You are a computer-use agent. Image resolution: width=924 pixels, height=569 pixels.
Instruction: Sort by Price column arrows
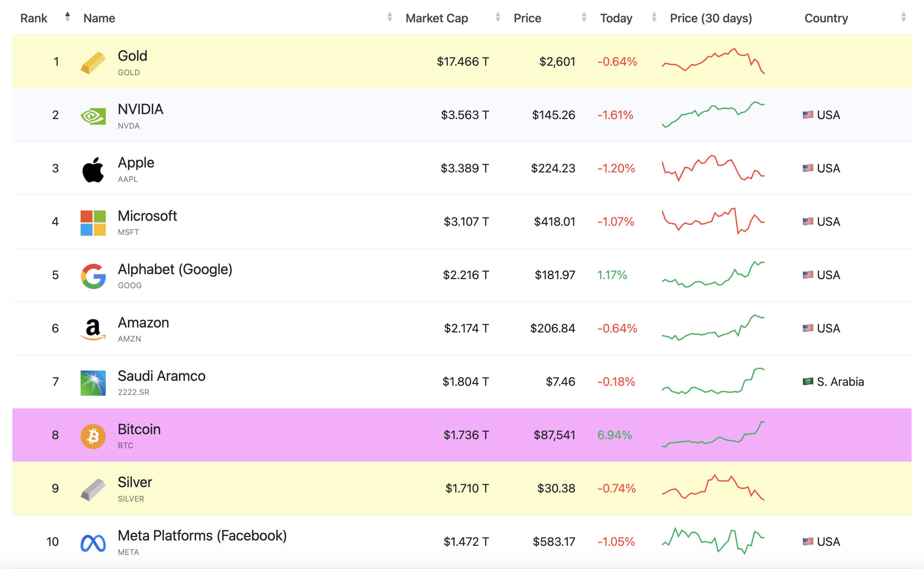pos(584,17)
